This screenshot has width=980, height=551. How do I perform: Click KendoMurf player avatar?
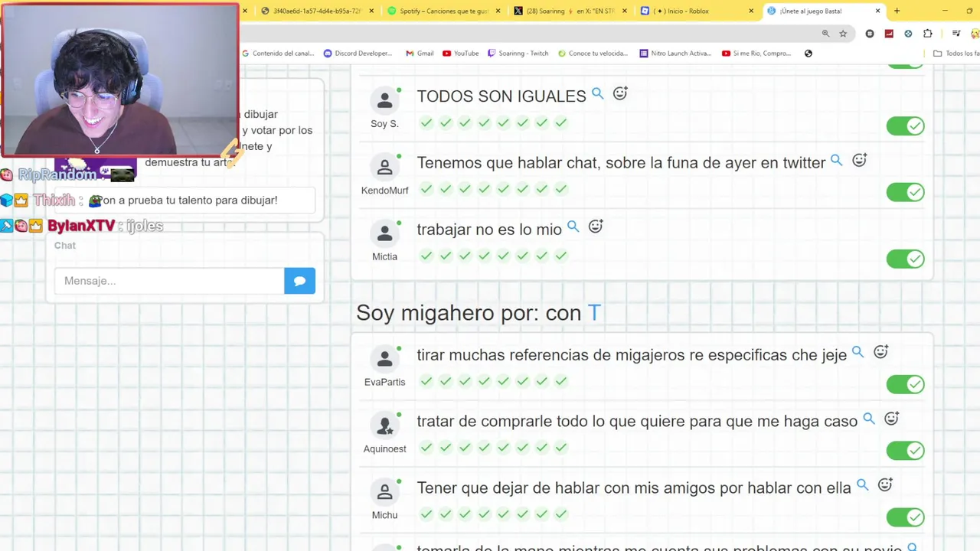[x=384, y=167]
